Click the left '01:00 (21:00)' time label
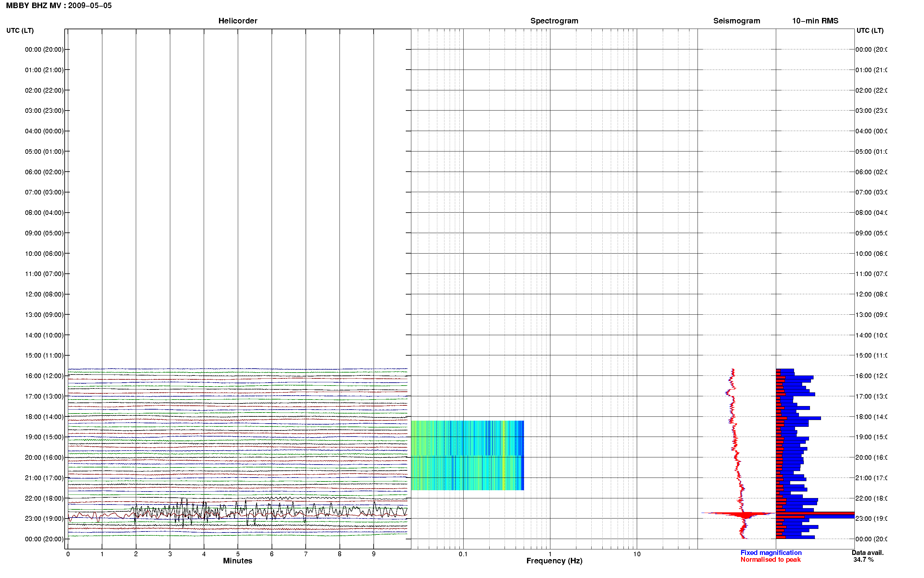Screen dimensions: 924x578 click(44, 70)
